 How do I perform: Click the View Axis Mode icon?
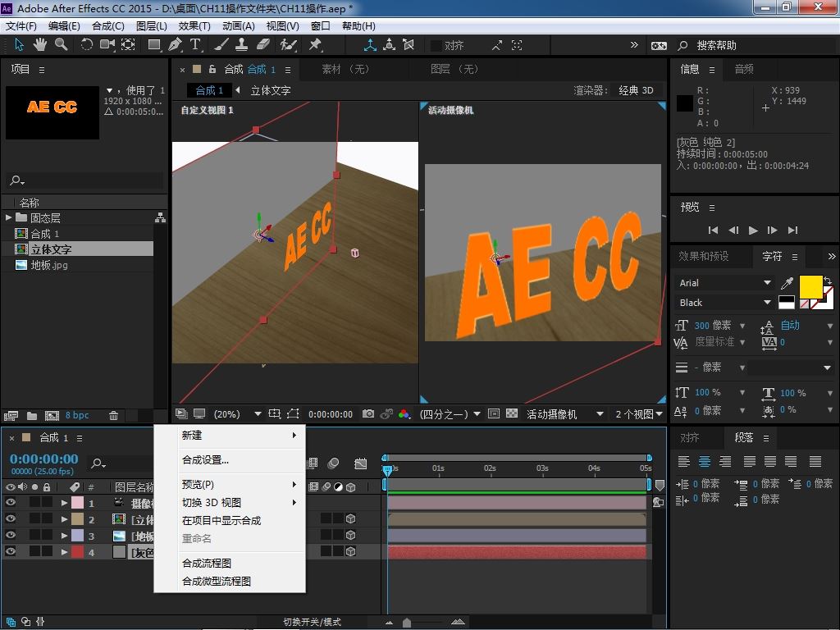(409, 45)
